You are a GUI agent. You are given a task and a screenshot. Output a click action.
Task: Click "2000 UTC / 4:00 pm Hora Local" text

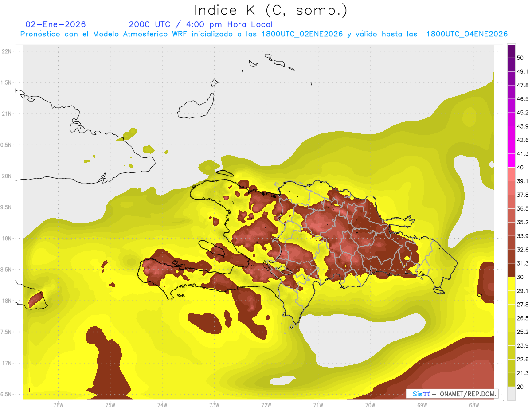click(200, 24)
